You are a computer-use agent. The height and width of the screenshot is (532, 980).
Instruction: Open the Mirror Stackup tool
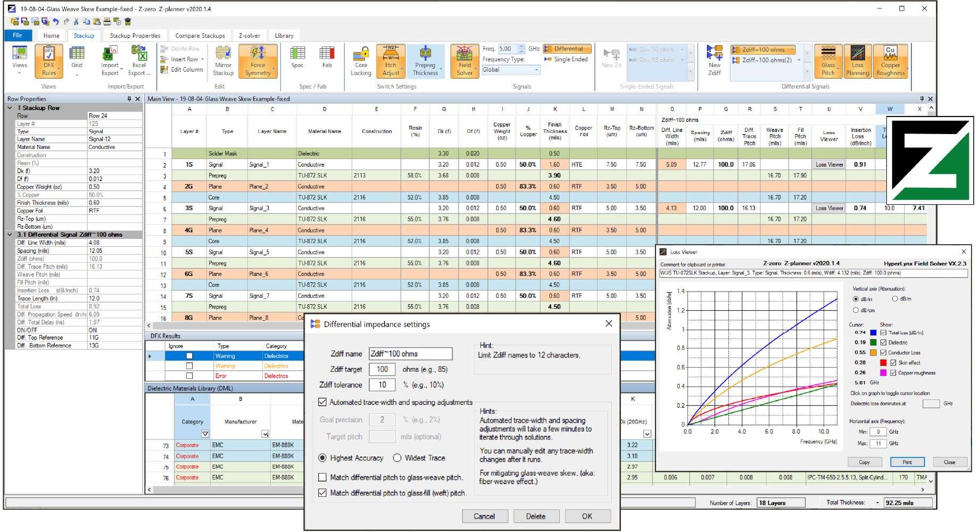click(223, 61)
